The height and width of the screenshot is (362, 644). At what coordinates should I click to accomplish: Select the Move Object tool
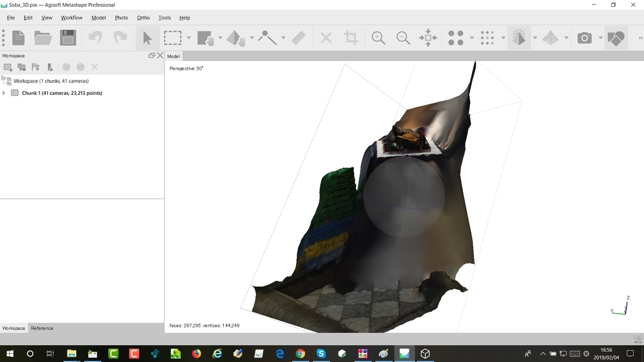(x=236, y=38)
